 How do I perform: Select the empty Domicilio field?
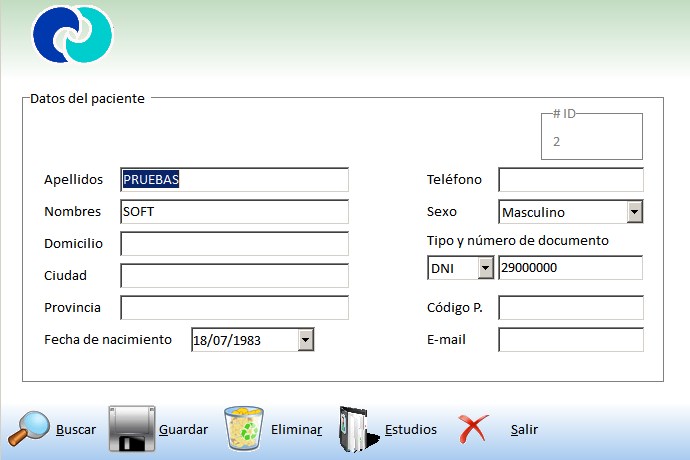point(234,244)
